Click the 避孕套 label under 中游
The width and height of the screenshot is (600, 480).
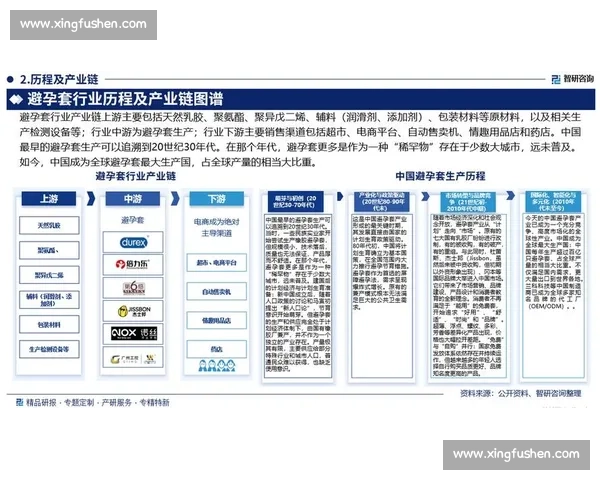[x=132, y=220]
